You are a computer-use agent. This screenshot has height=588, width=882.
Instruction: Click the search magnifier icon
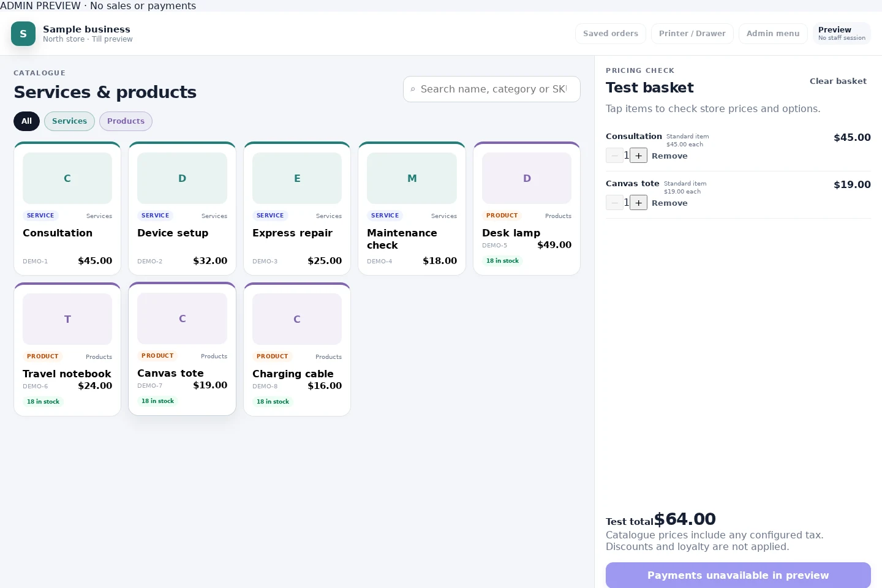(413, 89)
